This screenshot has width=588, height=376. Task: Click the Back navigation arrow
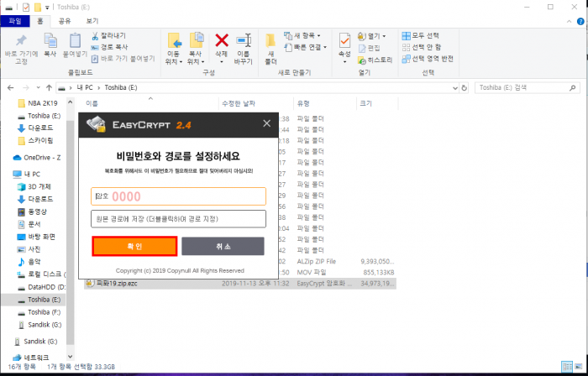click(x=10, y=87)
